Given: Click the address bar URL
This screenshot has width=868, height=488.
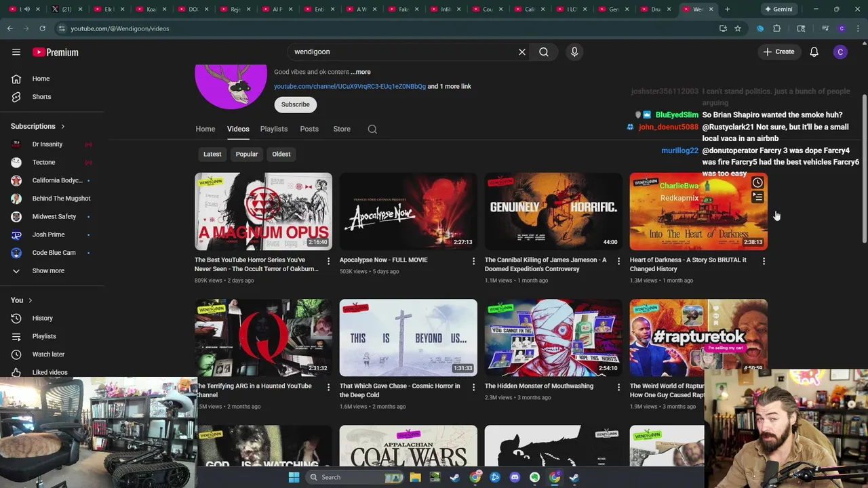Looking at the screenshot, I should tap(120, 28).
